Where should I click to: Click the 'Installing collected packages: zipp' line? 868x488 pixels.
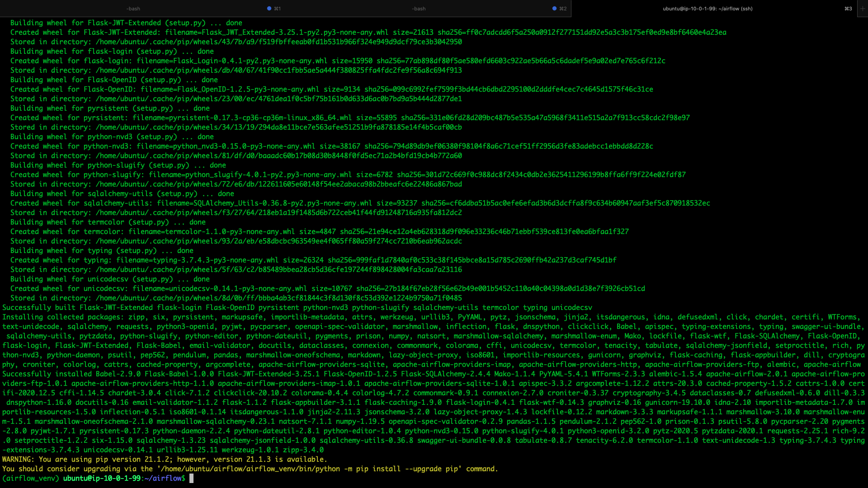click(x=432, y=317)
